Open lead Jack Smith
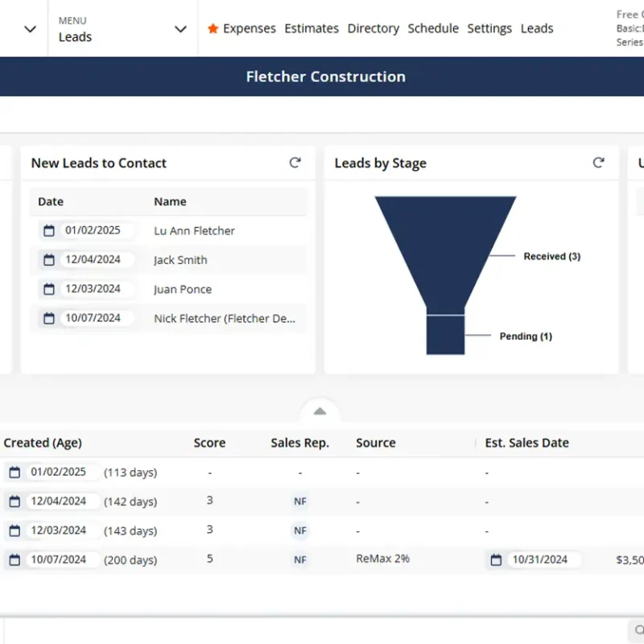The image size is (644, 644). click(x=180, y=259)
